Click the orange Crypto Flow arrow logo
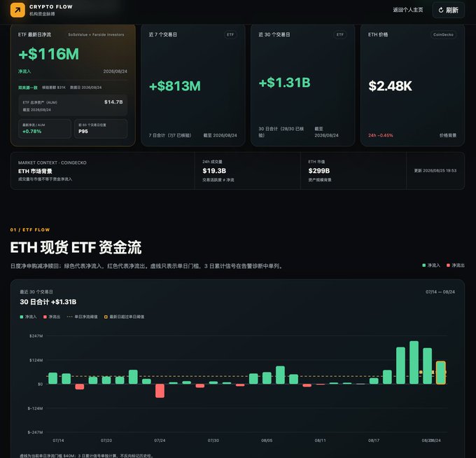 17,10
